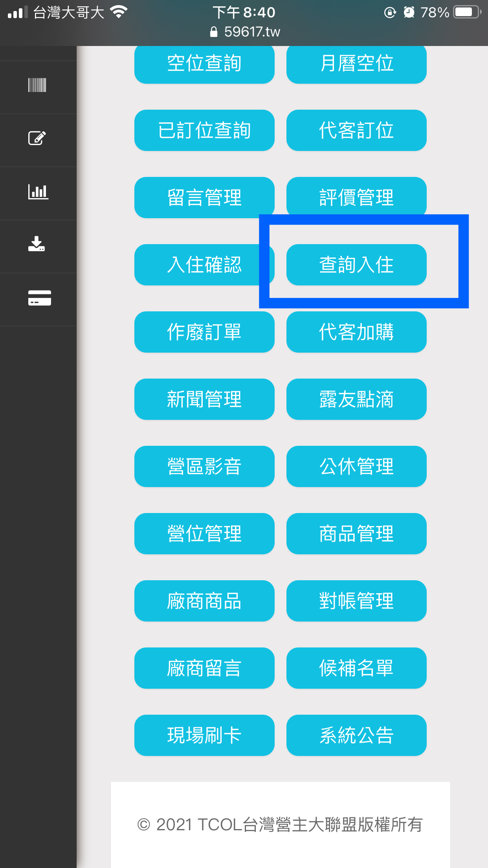488x868 pixels.
Task: Open 查詢入住 check-in query
Action: [356, 265]
